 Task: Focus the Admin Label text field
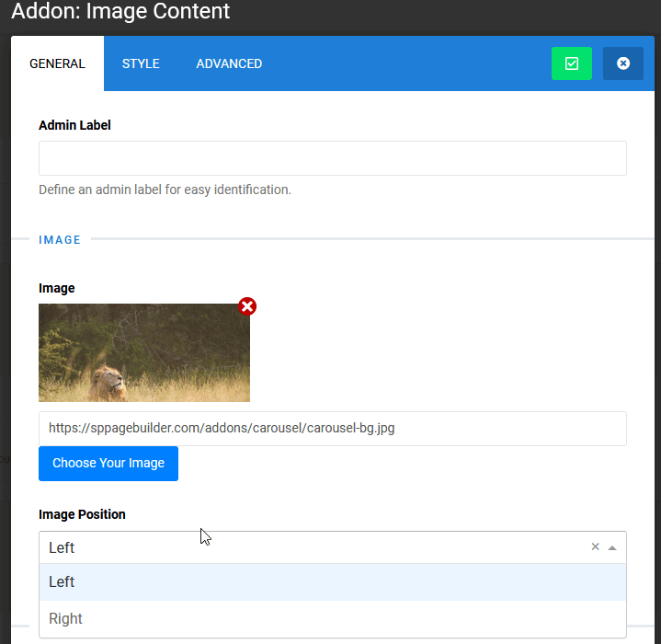pyautogui.click(x=332, y=158)
